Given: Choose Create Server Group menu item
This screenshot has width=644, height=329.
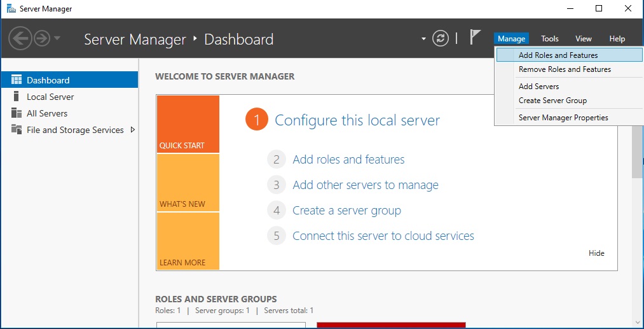Looking at the screenshot, I should [x=569, y=101].
